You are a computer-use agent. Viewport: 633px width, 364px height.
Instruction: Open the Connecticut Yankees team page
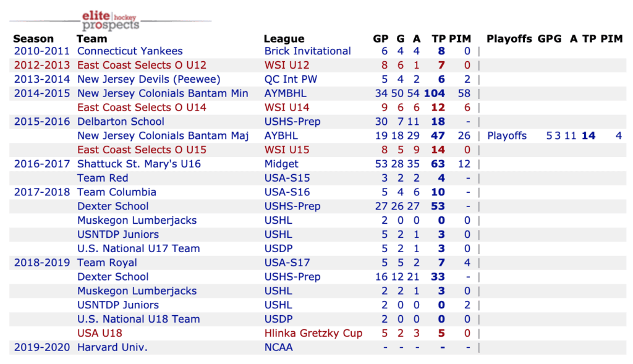point(130,51)
